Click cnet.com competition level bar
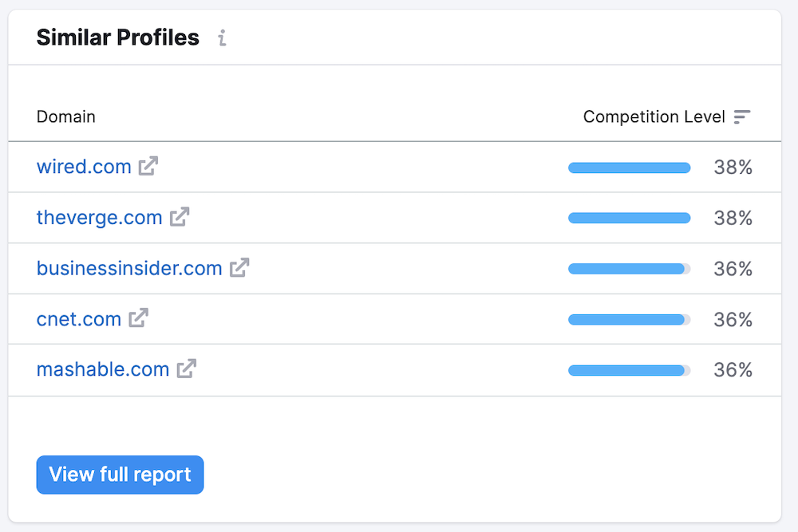 click(x=629, y=320)
